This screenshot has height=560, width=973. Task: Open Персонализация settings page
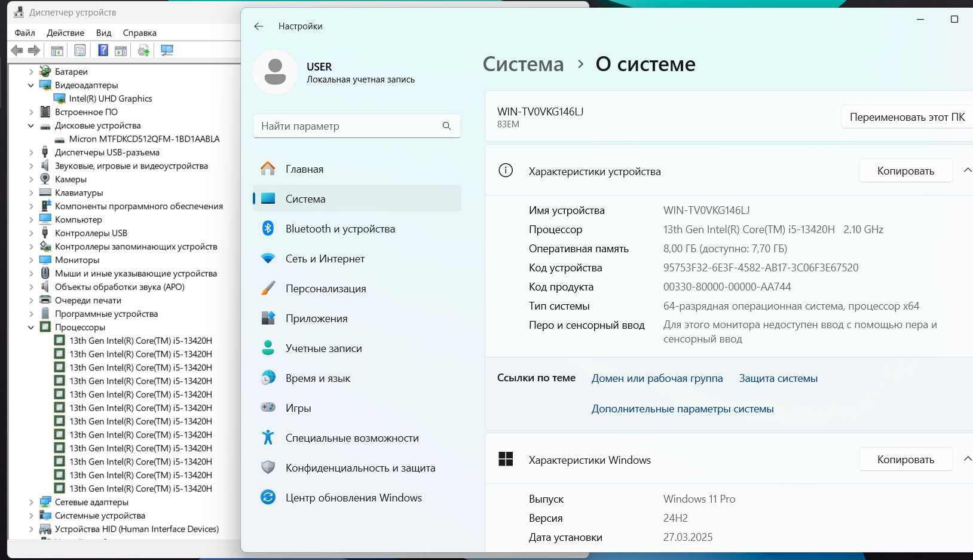point(357,289)
